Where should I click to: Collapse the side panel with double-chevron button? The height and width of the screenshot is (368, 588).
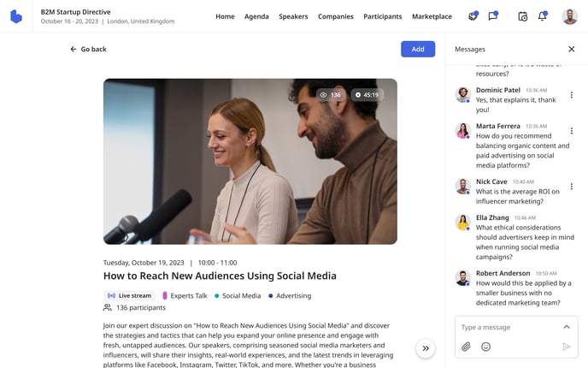point(426,348)
